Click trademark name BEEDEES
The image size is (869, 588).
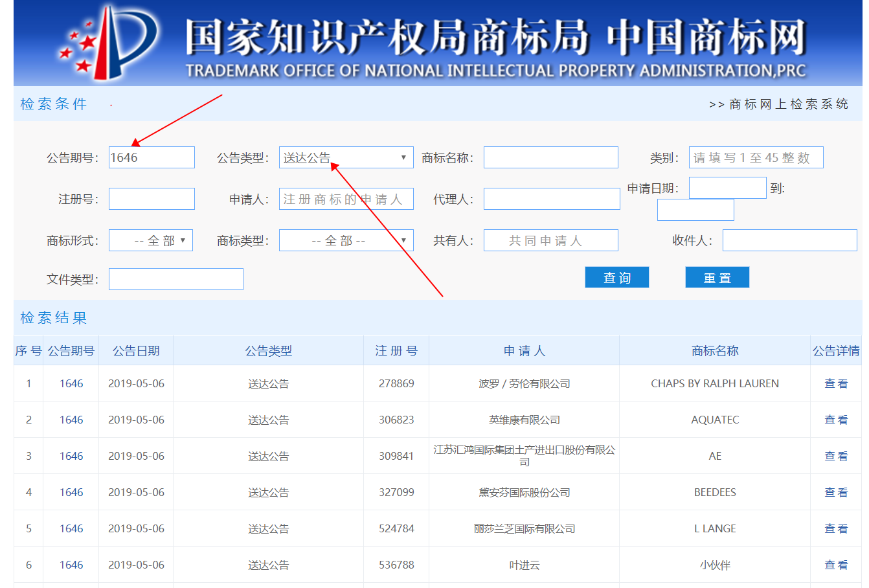click(715, 492)
